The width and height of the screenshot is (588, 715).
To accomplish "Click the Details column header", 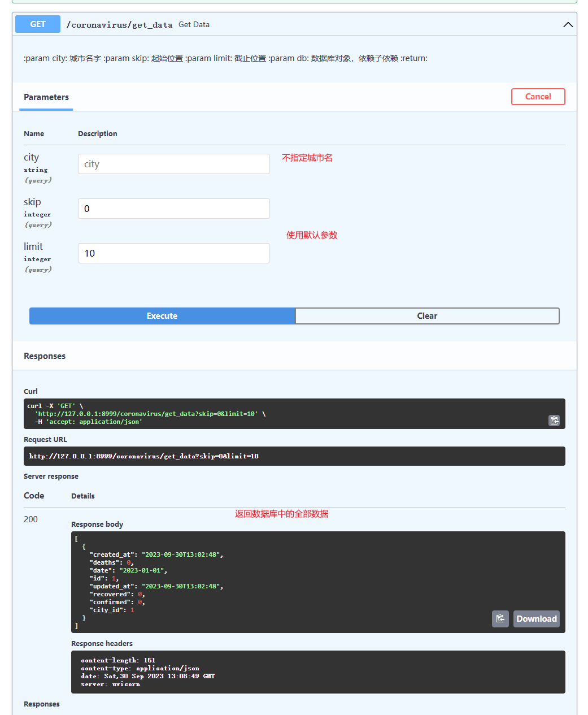I will [x=83, y=496].
